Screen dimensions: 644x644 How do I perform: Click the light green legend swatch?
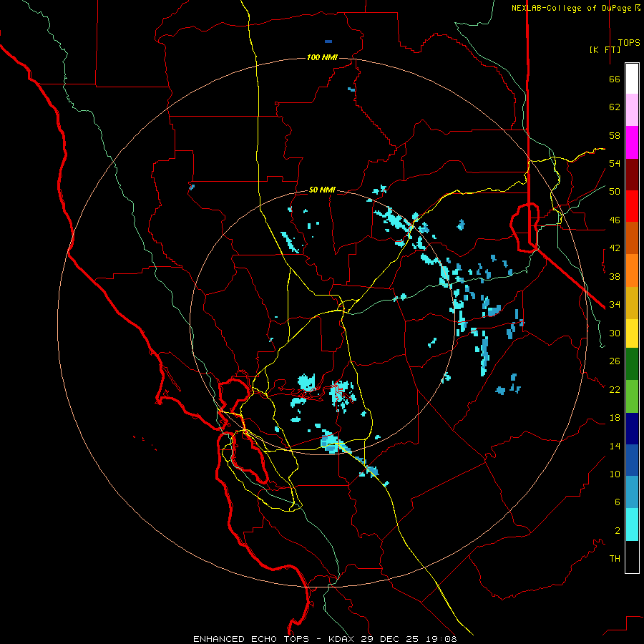(x=632, y=396)
